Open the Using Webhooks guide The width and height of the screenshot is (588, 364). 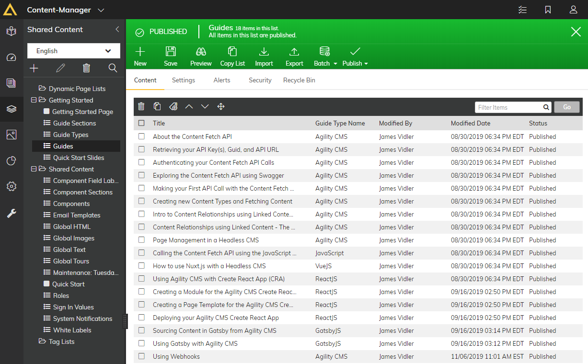point(176,356)
